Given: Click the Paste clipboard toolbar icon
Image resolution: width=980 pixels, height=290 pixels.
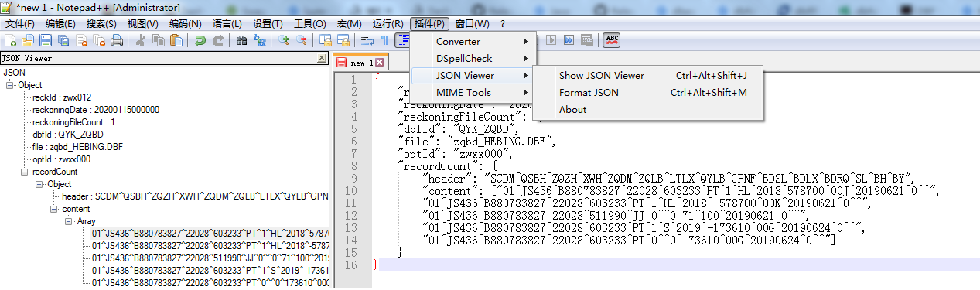Looking at the screenshot, I should (176, 40).
